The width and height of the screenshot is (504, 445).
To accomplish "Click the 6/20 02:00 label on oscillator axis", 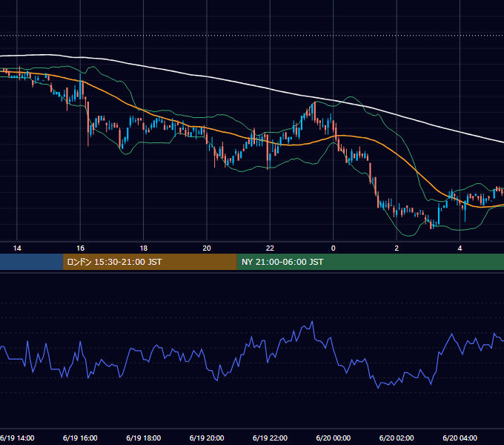I will pyautogui.click(x=397, y=438).
